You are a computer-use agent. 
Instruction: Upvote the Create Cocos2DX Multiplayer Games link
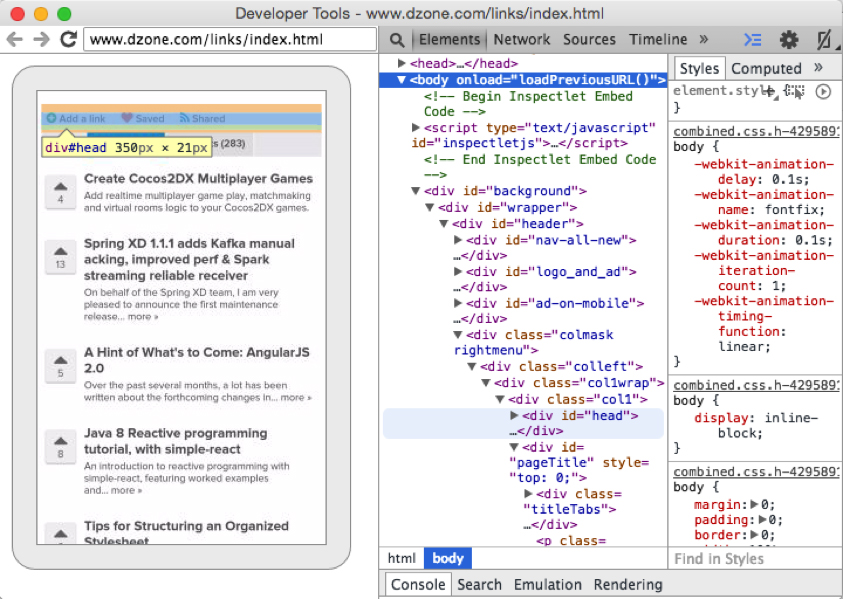click(x=60, y=187)
